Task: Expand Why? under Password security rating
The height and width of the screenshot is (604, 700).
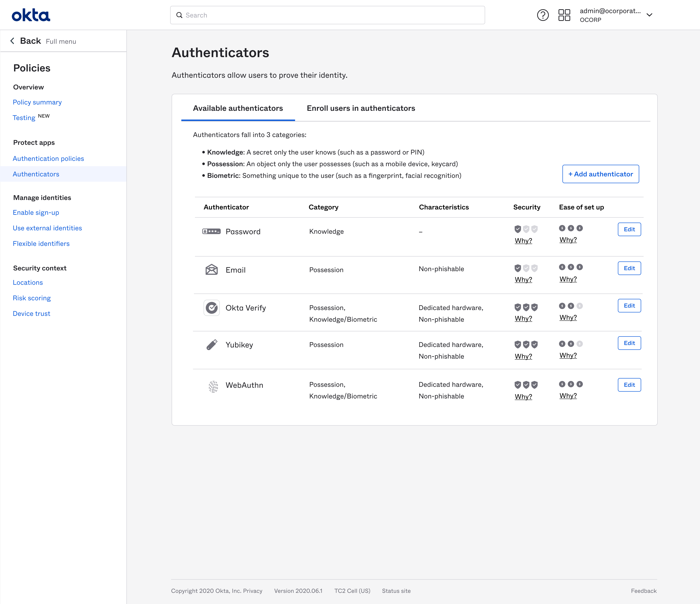Action: pos(523,240)
